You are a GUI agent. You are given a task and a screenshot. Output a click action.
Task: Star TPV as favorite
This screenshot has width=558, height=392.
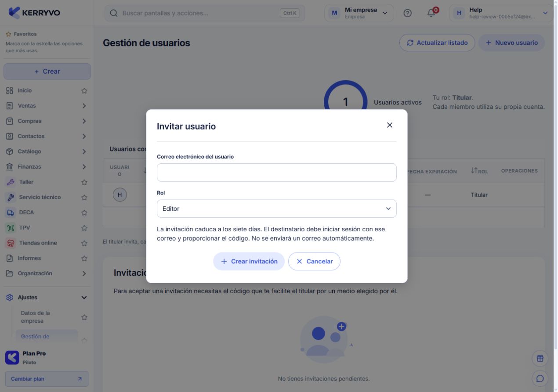[x=84, y=228]
